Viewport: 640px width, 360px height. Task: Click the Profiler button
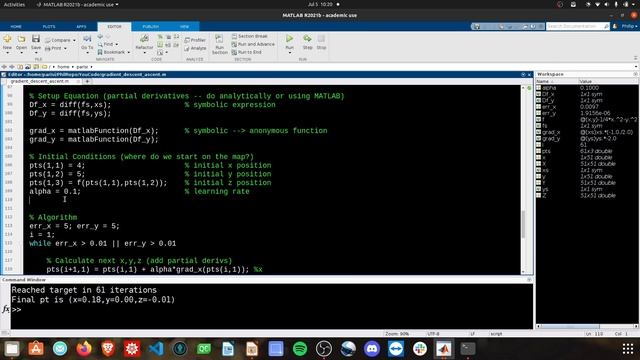point(195,40)
